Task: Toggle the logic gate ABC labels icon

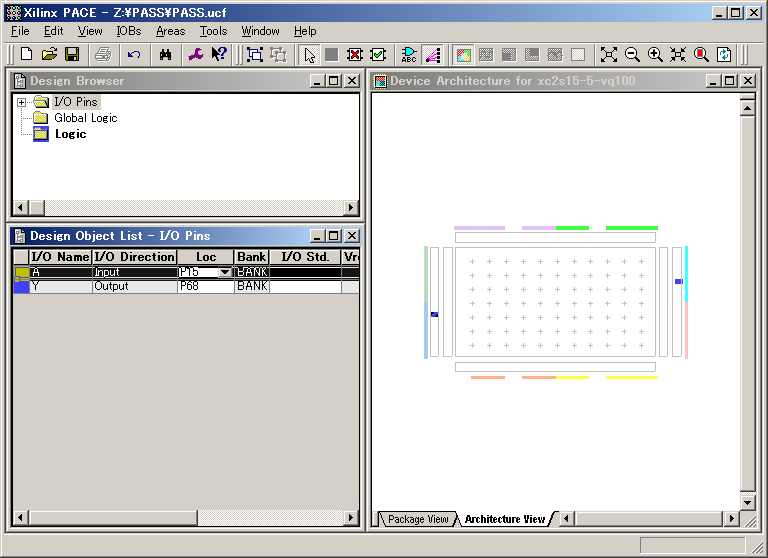Action: (x=409, y=54)
